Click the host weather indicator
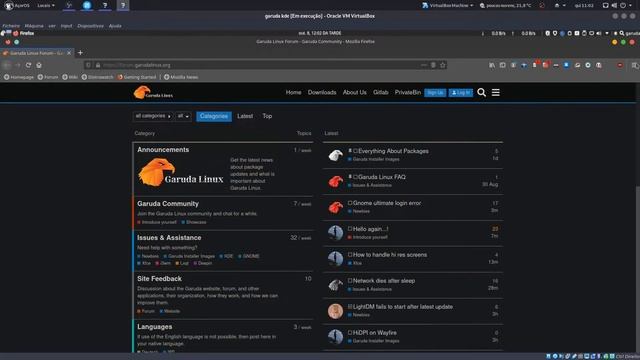The image size is (640, 360). click(x=505, y=6)
